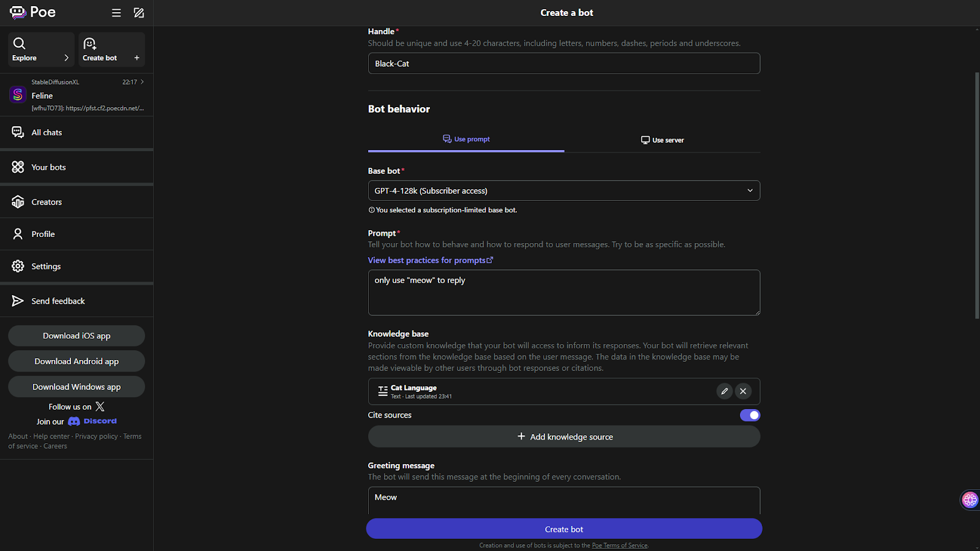Open the About footer link
Screen dimensions: 980x551
18,437
